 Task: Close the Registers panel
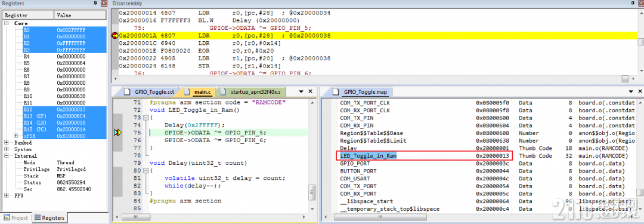pyautogui.click(x=104, y=3)
